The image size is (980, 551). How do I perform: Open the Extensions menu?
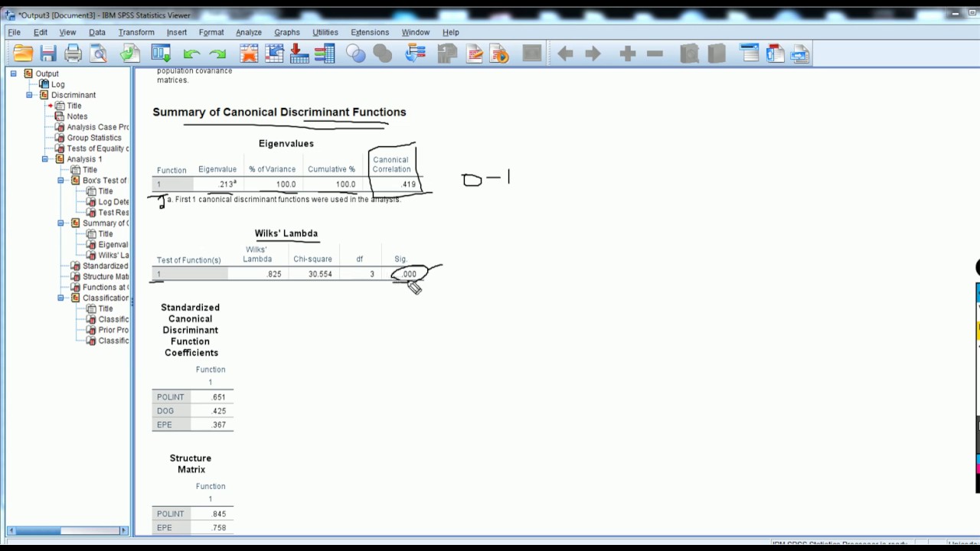370,32
